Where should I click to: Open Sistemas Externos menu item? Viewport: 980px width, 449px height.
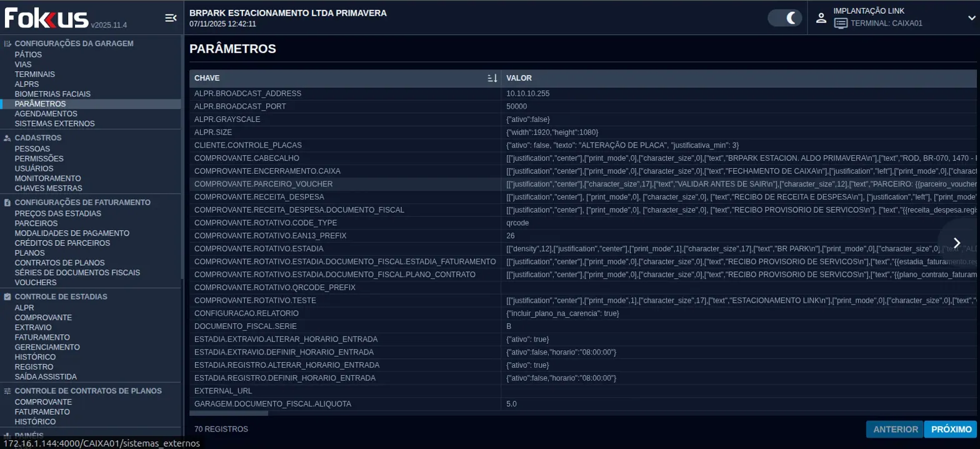point(55,124)
